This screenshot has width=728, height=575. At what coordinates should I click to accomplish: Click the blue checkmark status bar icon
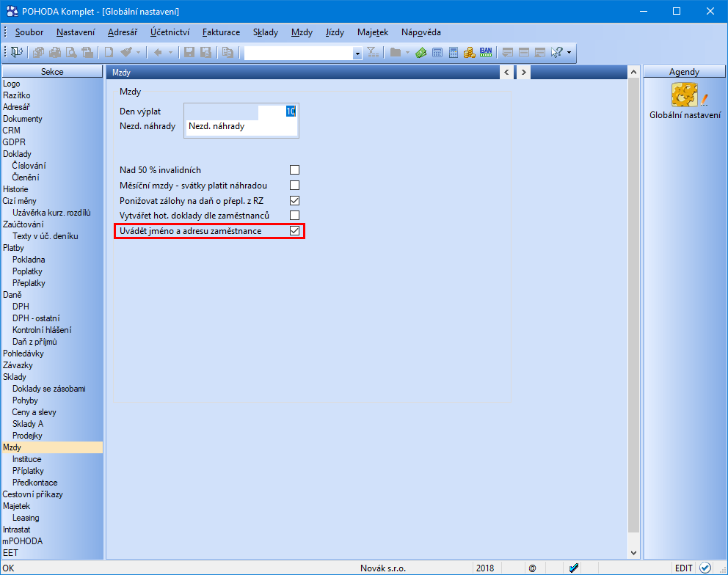pyautogui.click(x=573, y=568)
